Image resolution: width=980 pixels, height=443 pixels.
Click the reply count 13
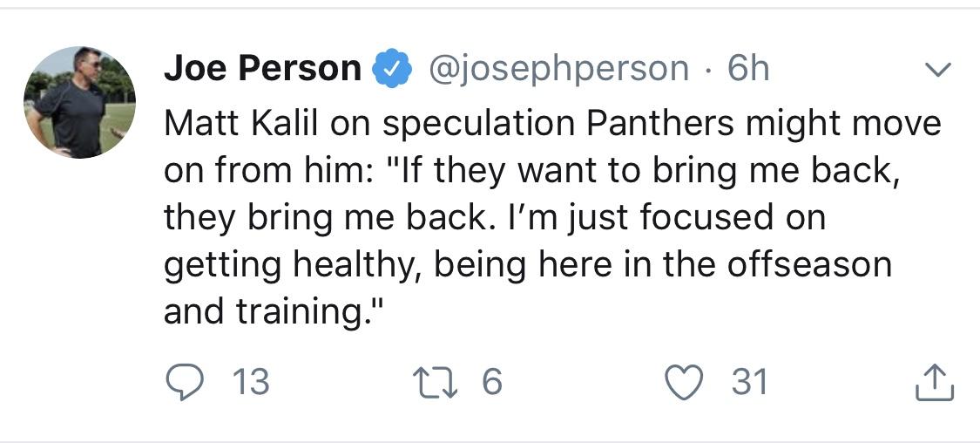251,382
